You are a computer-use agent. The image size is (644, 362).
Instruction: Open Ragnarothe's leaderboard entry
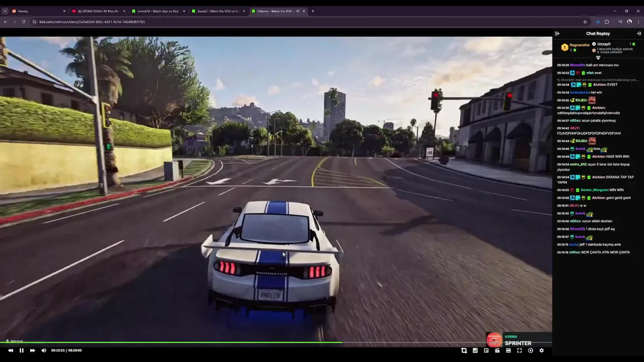(x=575, y=47)
